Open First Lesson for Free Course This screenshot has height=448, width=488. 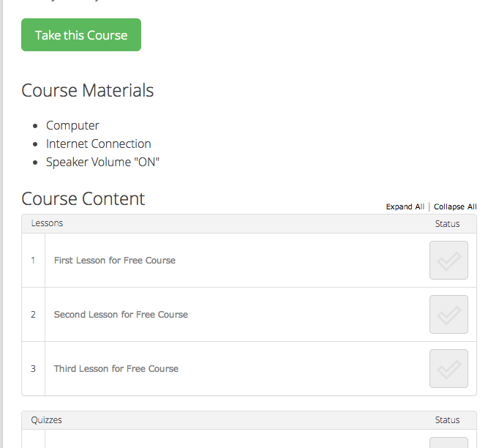[x=115, y=261]
